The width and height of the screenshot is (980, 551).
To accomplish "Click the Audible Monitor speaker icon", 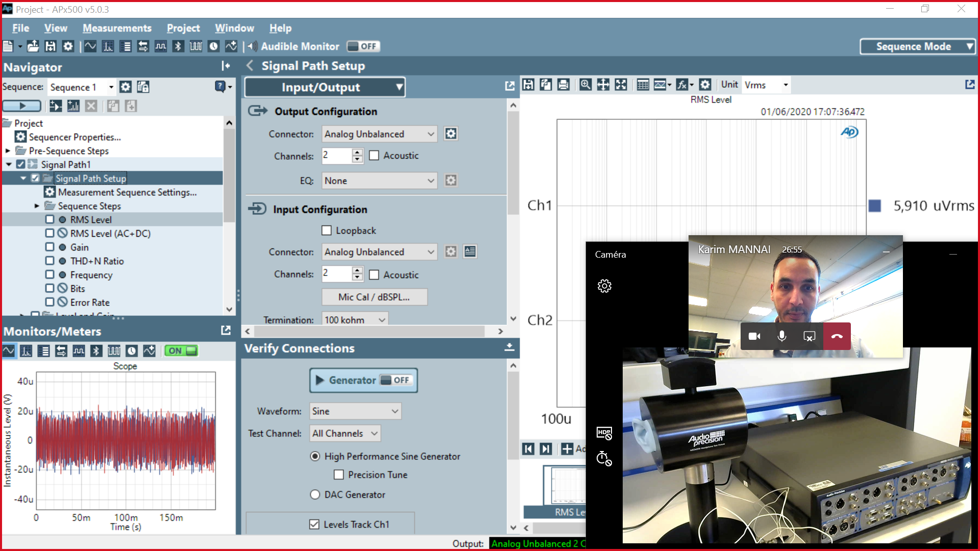I will coord(253,46).
